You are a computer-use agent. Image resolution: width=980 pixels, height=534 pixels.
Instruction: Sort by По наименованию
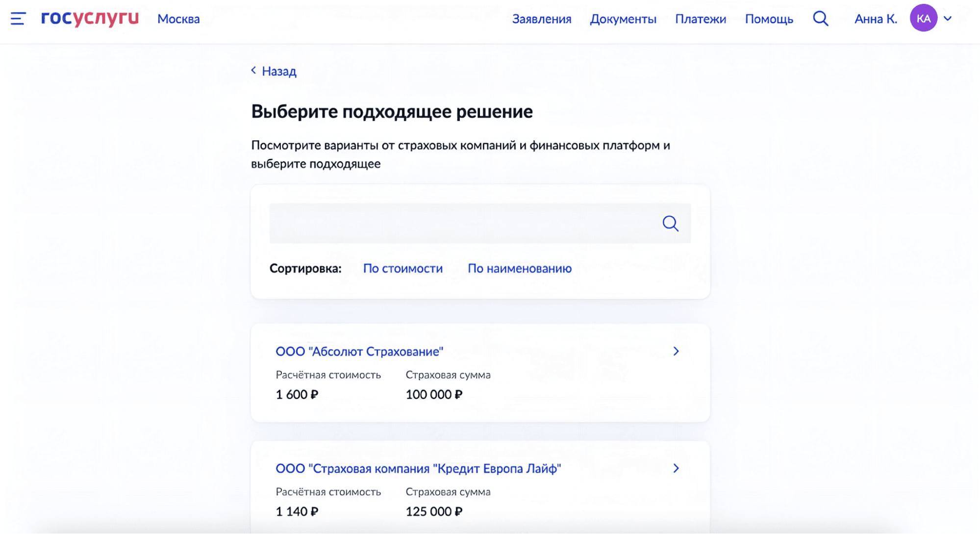click(520, 269)
